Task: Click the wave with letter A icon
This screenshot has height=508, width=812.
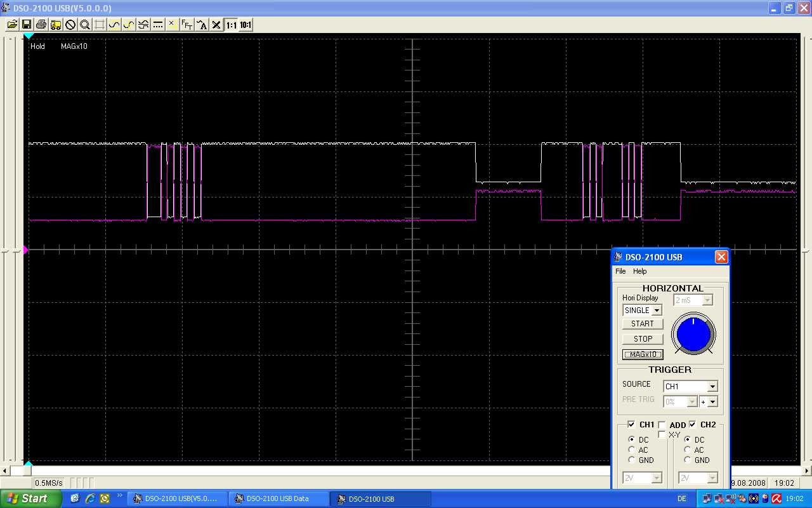Action: click(202, 25)
